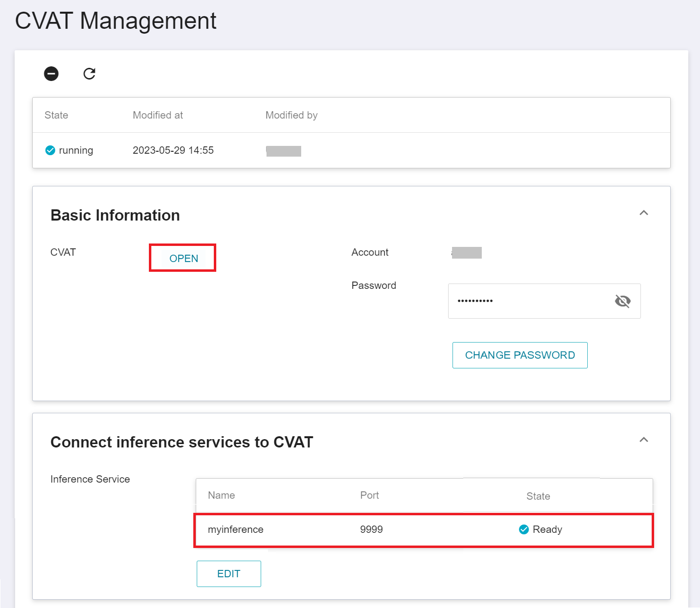
Task: Collapse Connect inference services to CVAT section
Action: click(x=644, y=440)
